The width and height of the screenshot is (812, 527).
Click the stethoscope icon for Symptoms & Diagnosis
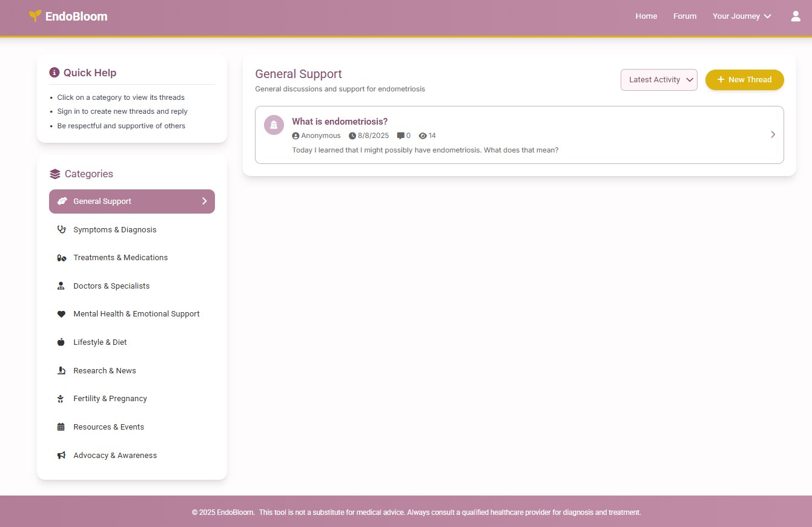tap(61, 230)
